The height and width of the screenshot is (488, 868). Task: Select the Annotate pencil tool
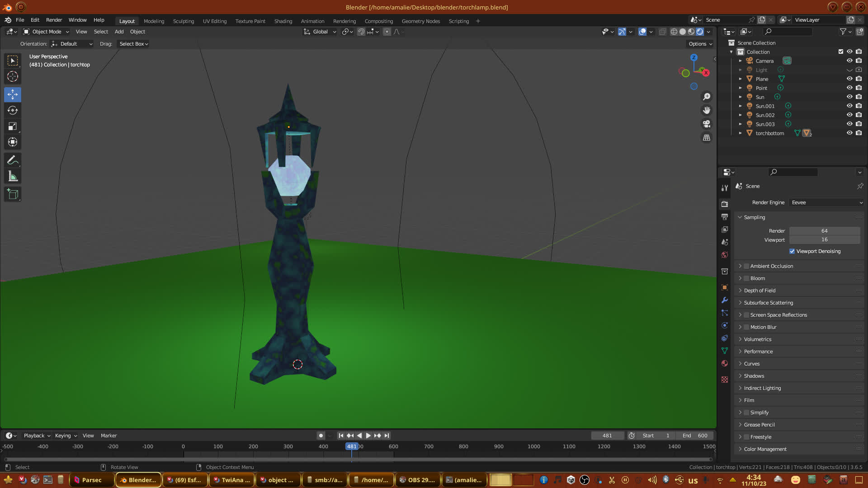(13, 160)
